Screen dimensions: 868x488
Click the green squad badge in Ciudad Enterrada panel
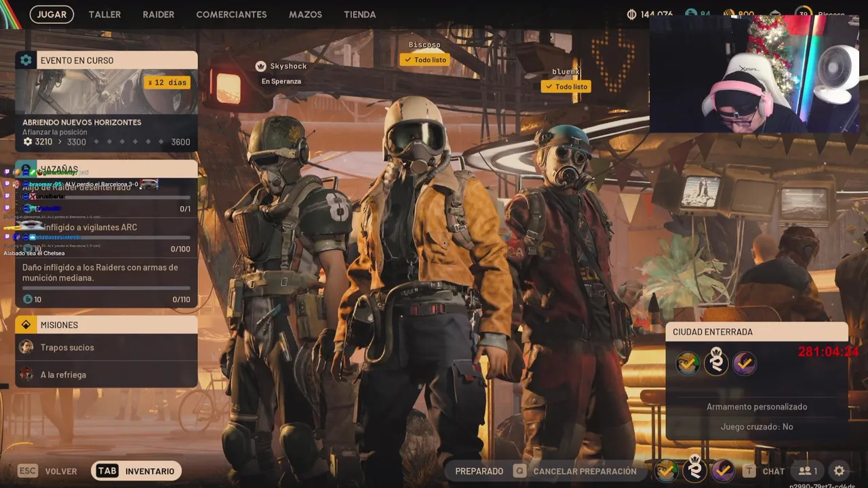pyautogui.click(x=688, y=364)
